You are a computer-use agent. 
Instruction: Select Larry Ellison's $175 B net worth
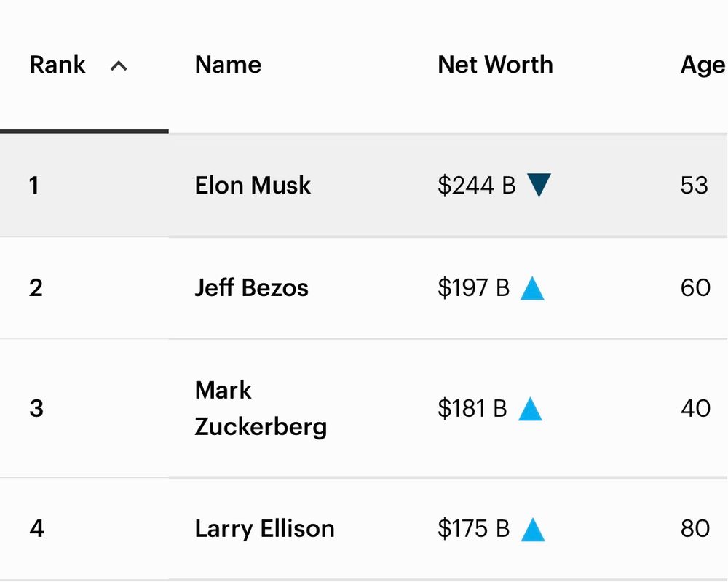(473, 529)
